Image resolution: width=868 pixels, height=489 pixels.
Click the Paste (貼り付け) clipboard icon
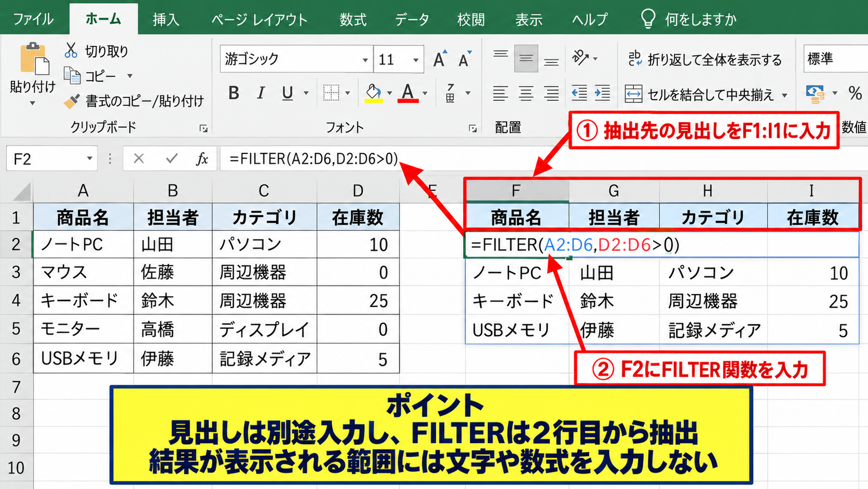coord(34,59)
